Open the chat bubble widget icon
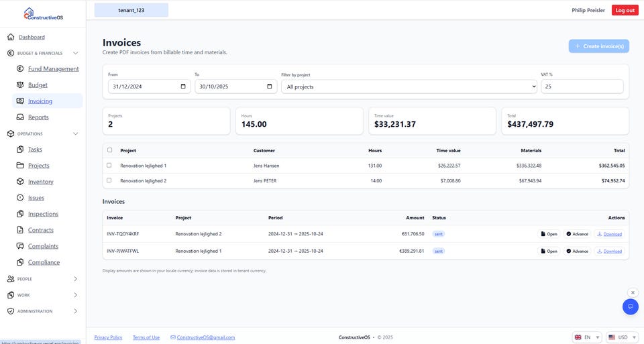 coord(630,306)
